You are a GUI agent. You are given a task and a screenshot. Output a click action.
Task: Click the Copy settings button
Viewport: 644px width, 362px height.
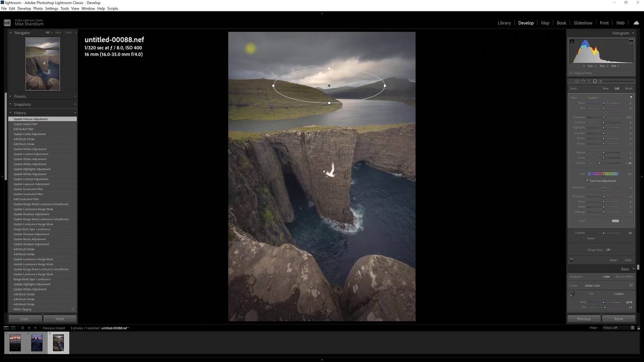[x=25, y=319]
